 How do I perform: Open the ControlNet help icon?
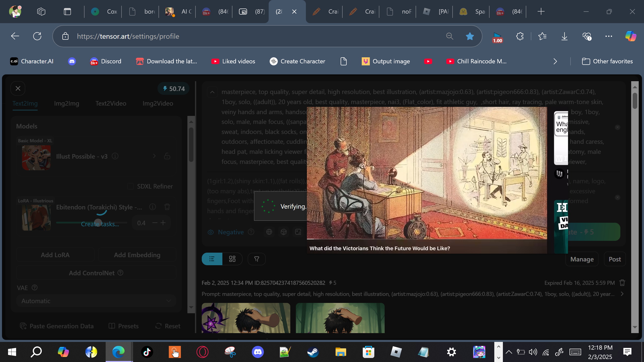click(120, 273)
